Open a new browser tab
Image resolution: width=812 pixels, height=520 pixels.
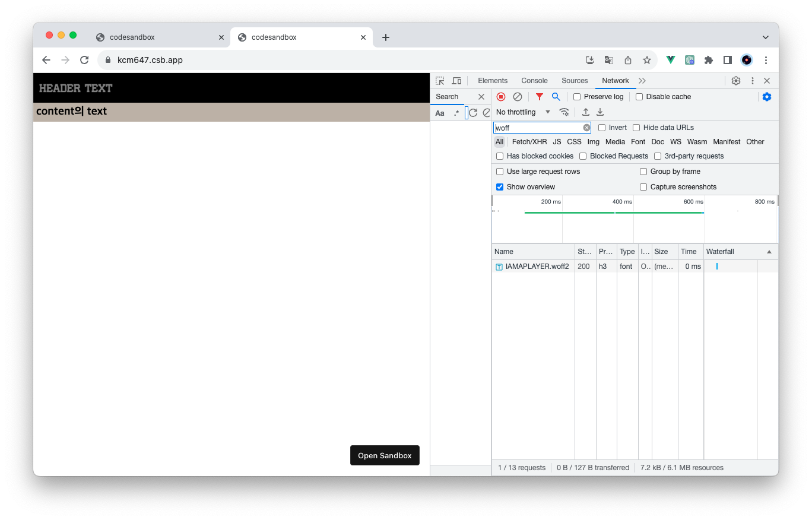click(x=386, y=37)
